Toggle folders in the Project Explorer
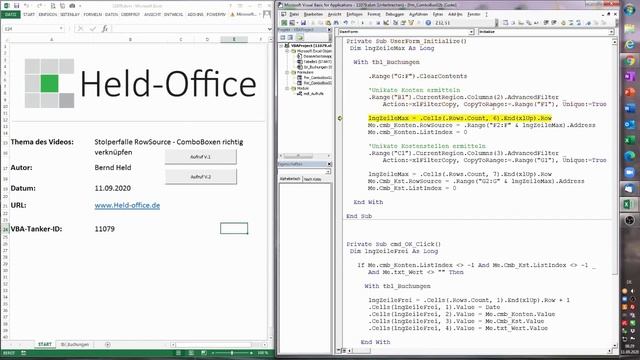The image size is (640, 360). (300, 38)
